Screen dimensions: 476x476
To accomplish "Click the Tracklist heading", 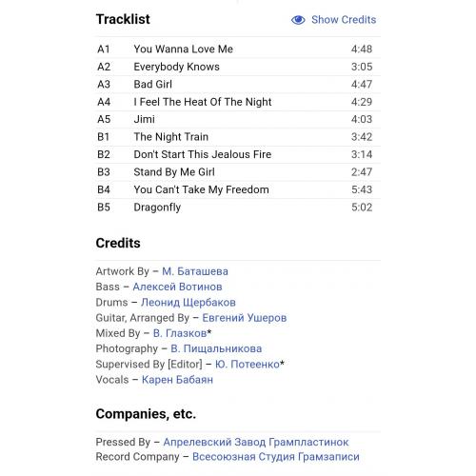I will [x=123, y=19].
